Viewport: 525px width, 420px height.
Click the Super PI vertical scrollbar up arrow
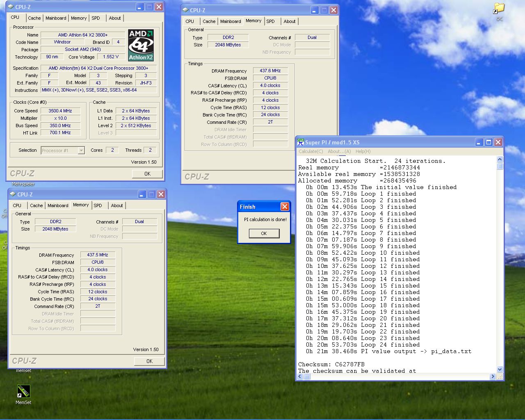500,159
